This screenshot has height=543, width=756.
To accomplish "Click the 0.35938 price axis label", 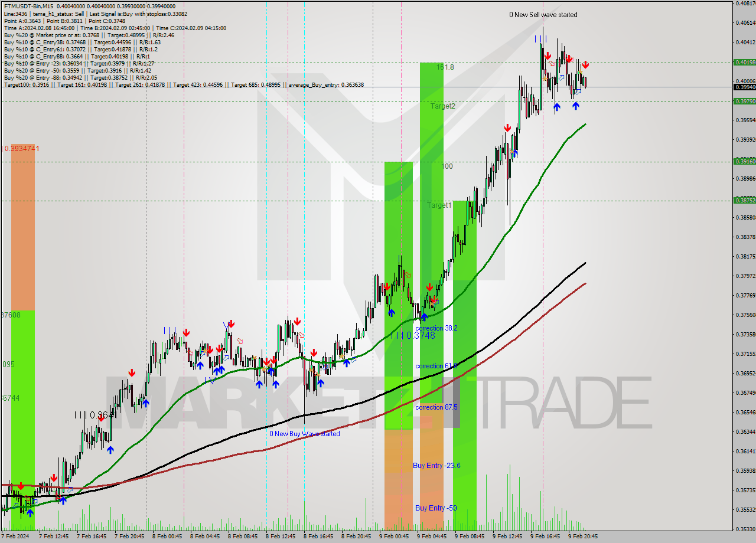I will point(745,470).
